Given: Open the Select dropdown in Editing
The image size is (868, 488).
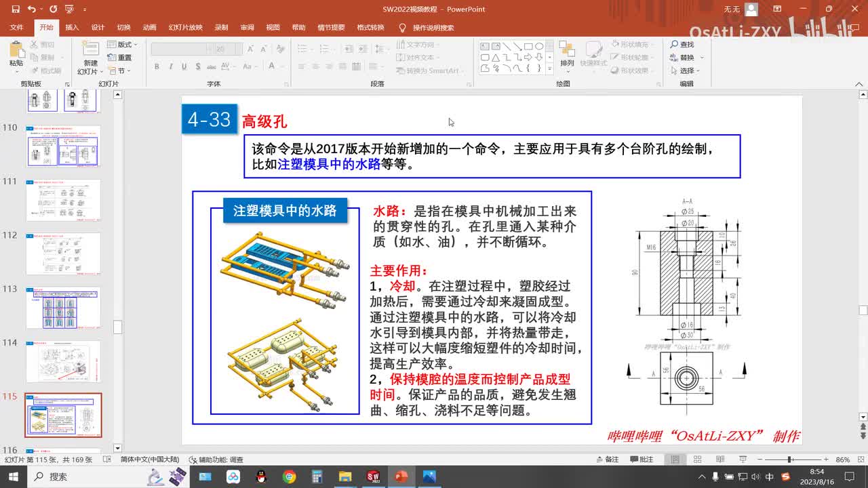Looking at the screenshot, I should 684,70.
